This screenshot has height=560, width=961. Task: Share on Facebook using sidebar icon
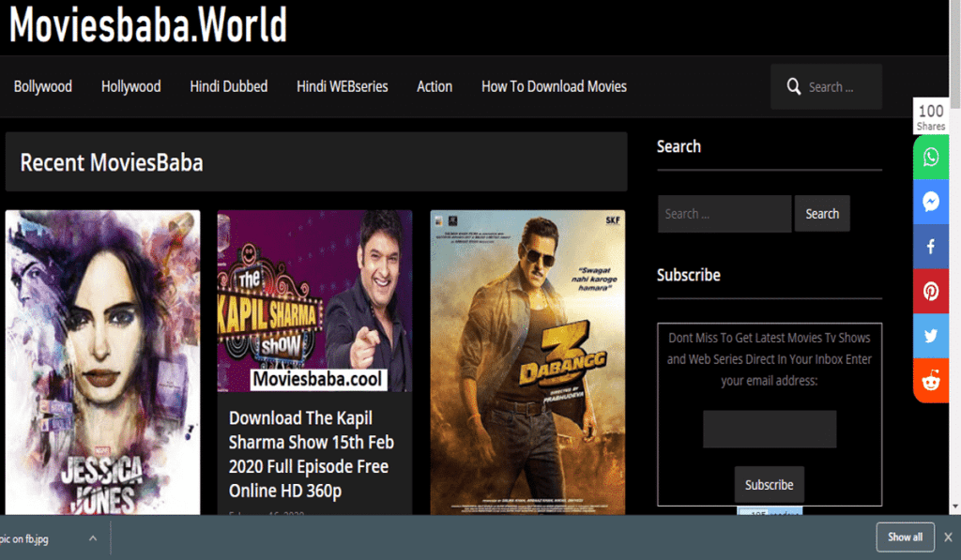tap(930, 247)
